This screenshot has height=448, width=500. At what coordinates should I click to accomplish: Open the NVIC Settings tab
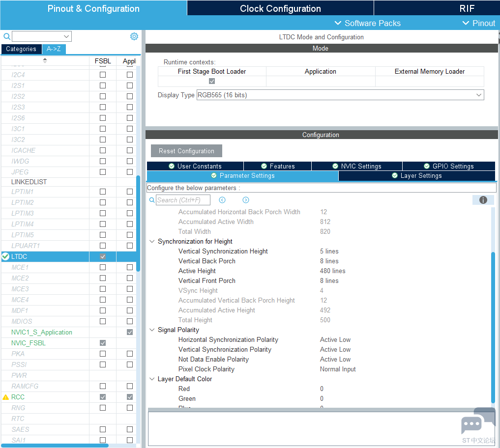357,166
